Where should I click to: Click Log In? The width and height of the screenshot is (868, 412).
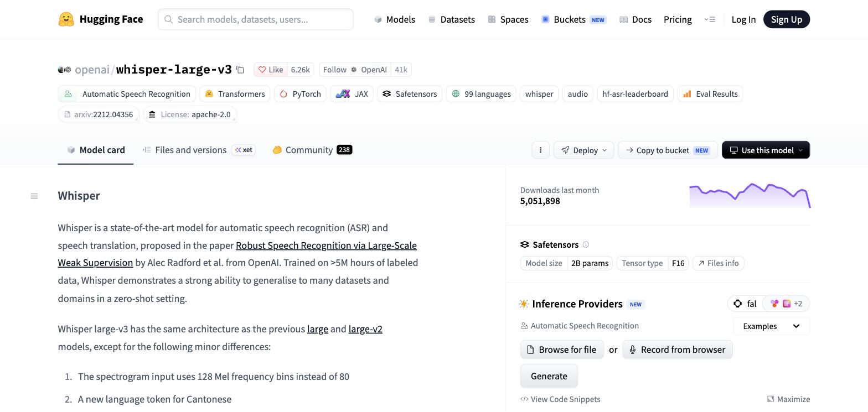743,19
